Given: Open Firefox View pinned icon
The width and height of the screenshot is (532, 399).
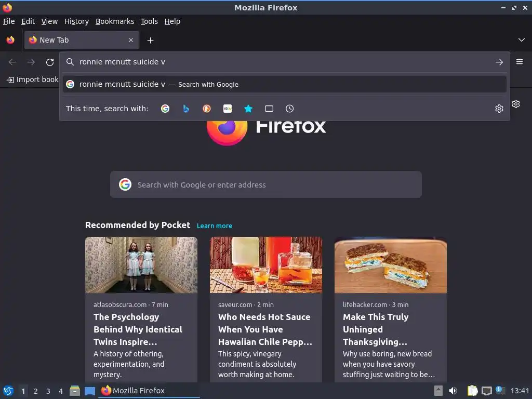Looking at the screenshot, I should tap(10, 40).
